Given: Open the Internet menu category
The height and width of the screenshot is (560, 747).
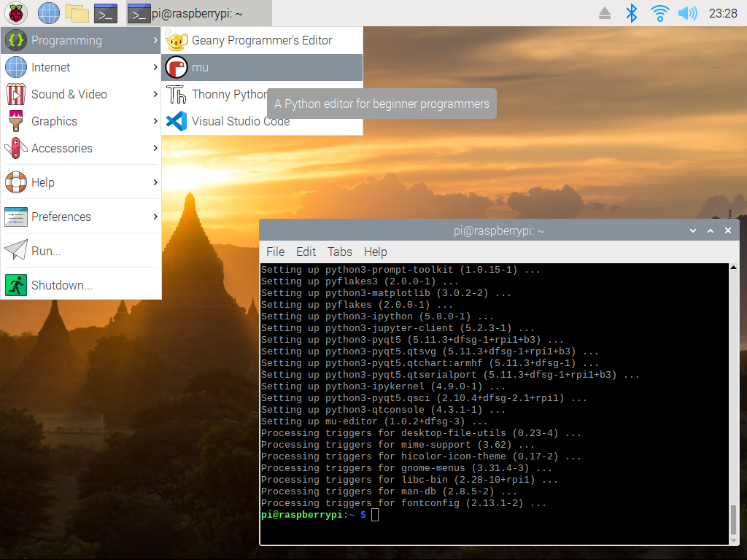Looking at the screenshot, I should pyautogui.click(x=81, y=68).
